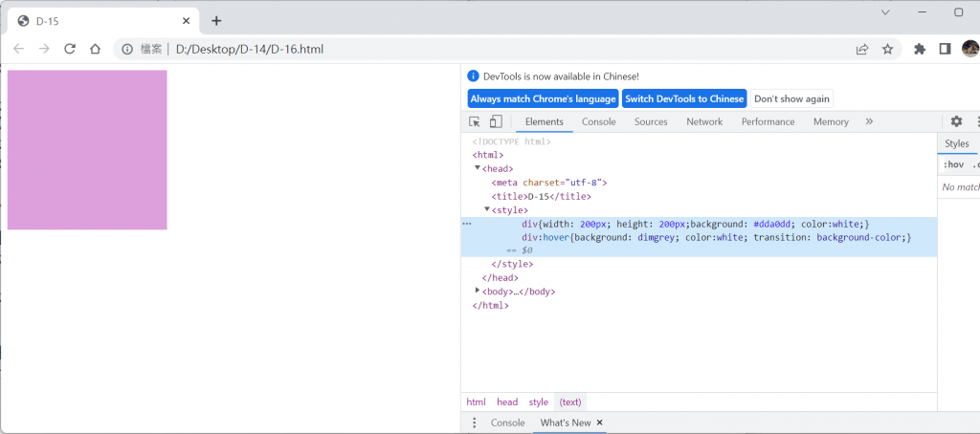Open the Sources panel tab
The width and height of the screenshot is (980, 434).
click(x=651, y=121)
